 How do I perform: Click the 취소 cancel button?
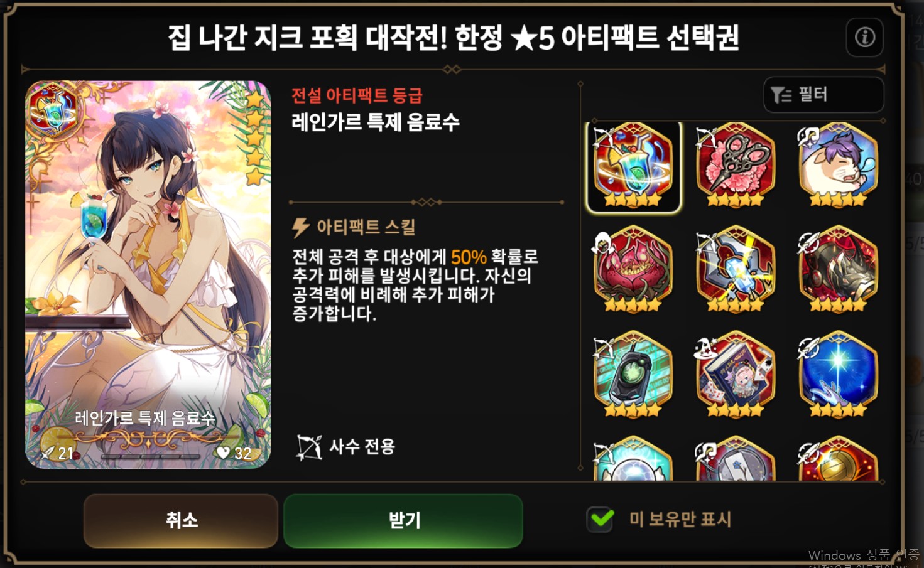point(181,520)
